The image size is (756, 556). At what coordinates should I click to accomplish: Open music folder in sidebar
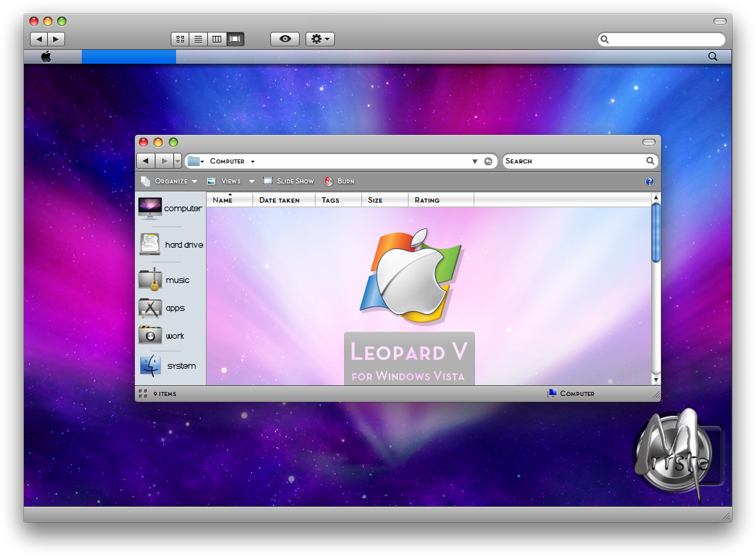pyautogui.click(x=164, y=280)
